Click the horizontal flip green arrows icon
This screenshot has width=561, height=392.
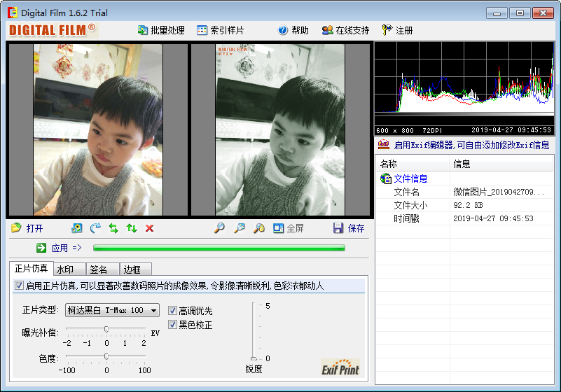tap(113, 228)
